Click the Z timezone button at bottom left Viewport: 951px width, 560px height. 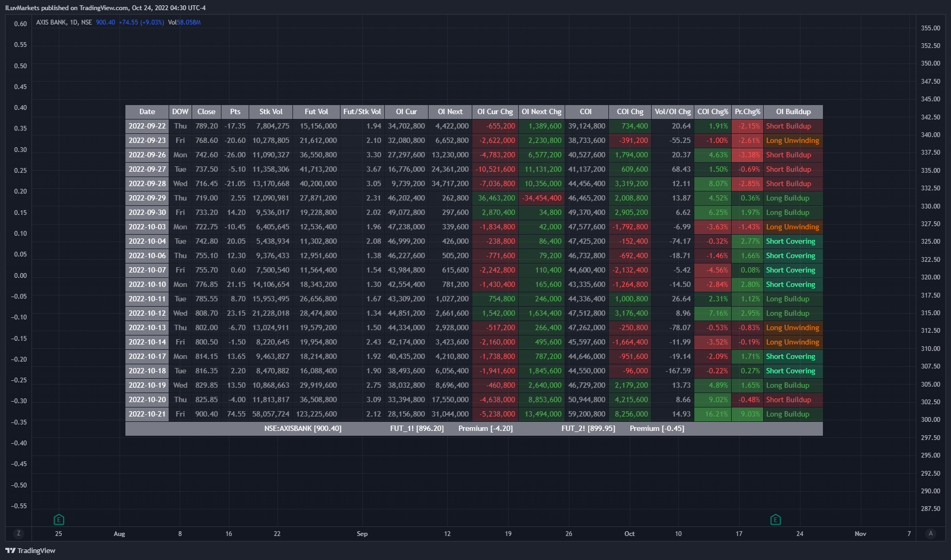coord(19,533)
